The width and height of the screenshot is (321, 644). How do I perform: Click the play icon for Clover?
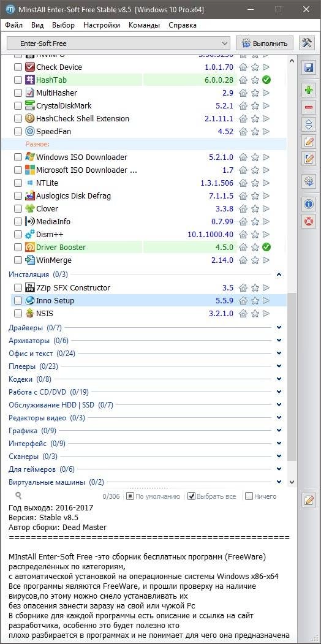[266, 209]
